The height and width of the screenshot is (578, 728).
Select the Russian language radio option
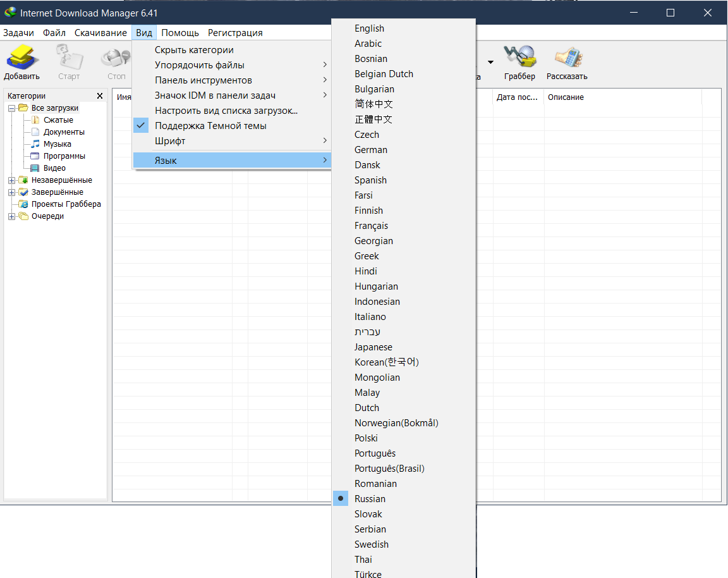coord(341,498)
